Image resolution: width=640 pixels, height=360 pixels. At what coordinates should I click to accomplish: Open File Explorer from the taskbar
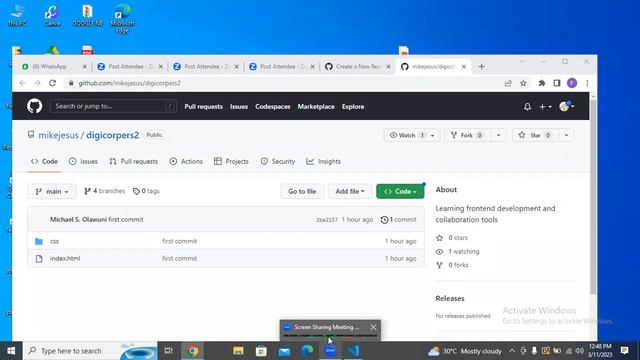(x=238, y=351)
